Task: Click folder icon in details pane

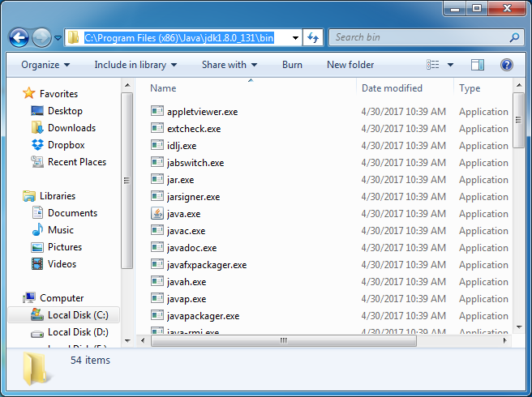Action: [36, 369]
